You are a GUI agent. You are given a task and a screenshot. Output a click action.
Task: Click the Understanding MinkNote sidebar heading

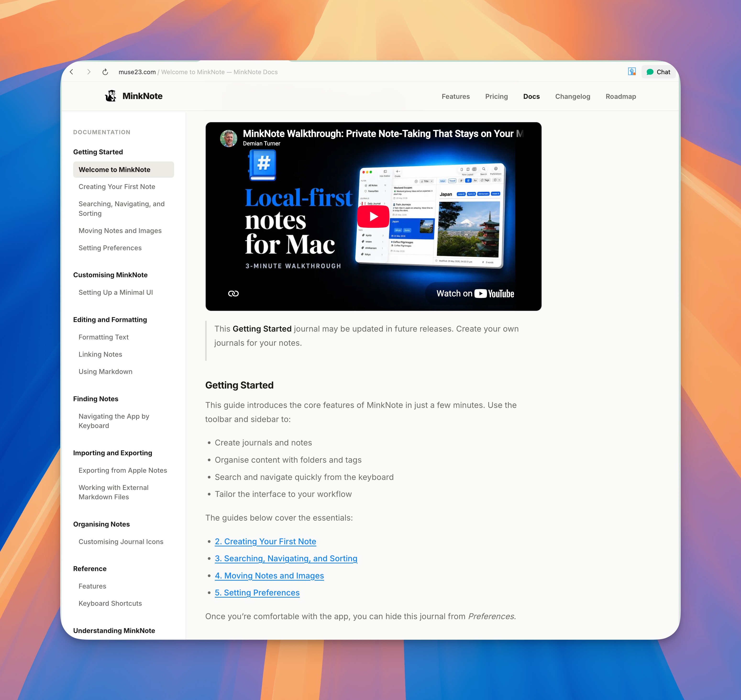pos(114,631)
